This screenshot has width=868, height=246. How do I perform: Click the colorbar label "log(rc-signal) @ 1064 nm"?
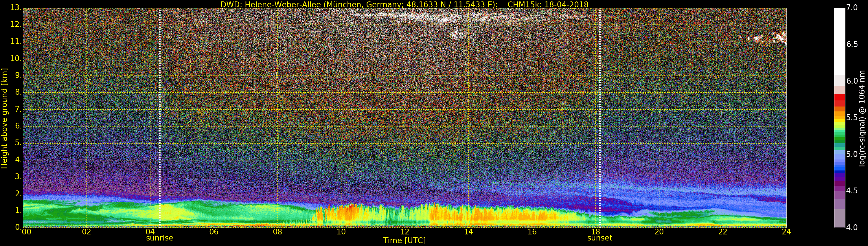tap(862, 118)
